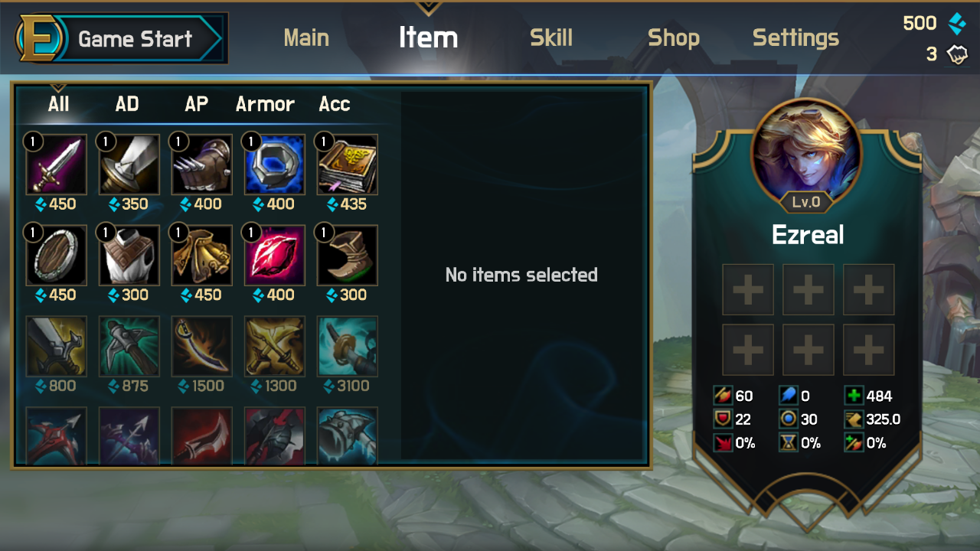
Task: Start the match with Game Start button
Action: [122, 38]
